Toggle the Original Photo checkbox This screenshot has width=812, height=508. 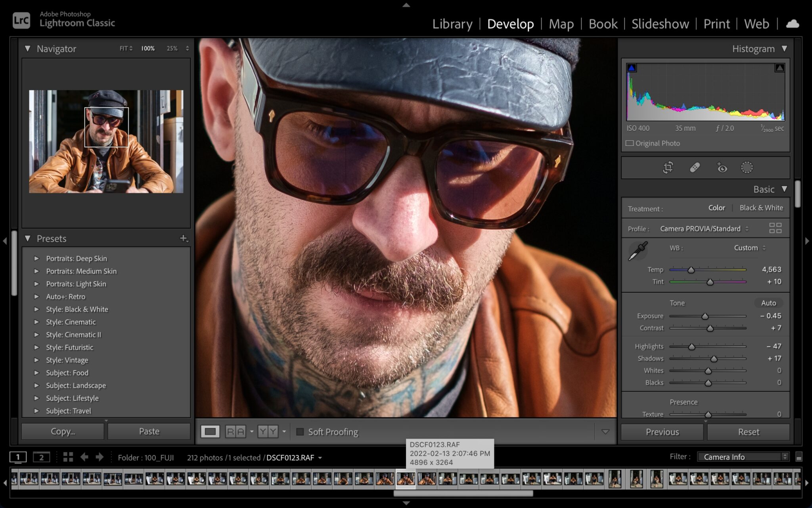[630, 143]
